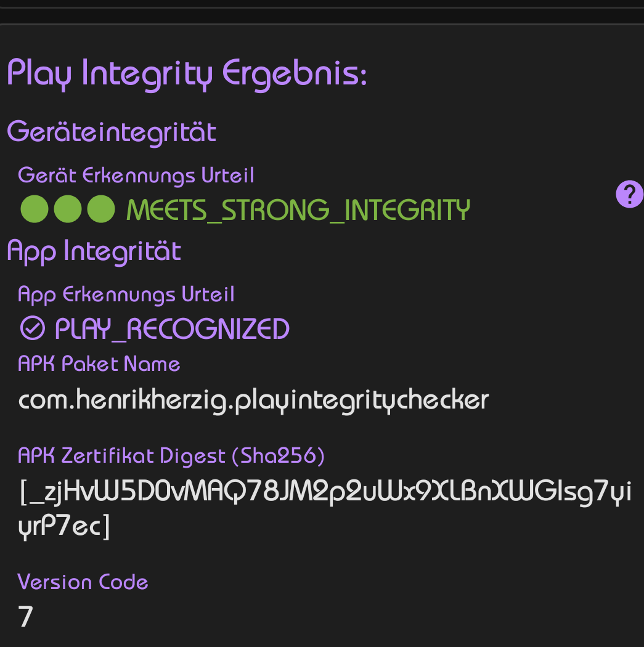Image resolution: width=644 pixels, height=647 pixels.
Task: Click the second green integrity dot
Action: (68, 209)
